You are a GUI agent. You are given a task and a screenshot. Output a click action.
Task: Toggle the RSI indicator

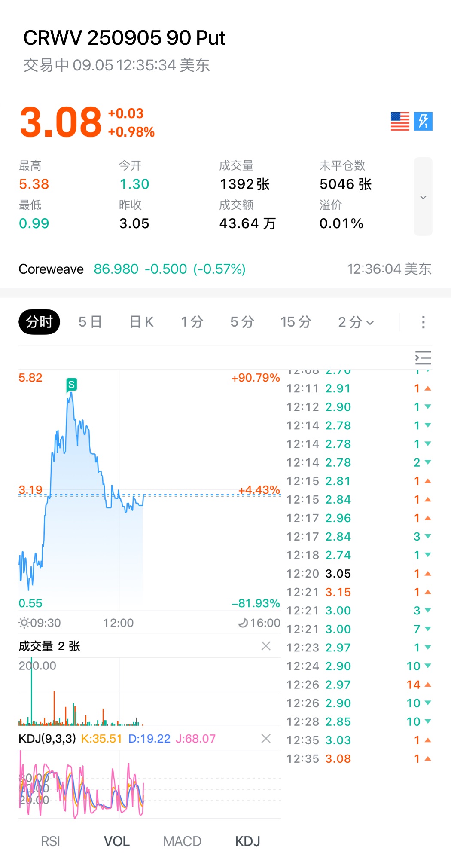point(50,841)
